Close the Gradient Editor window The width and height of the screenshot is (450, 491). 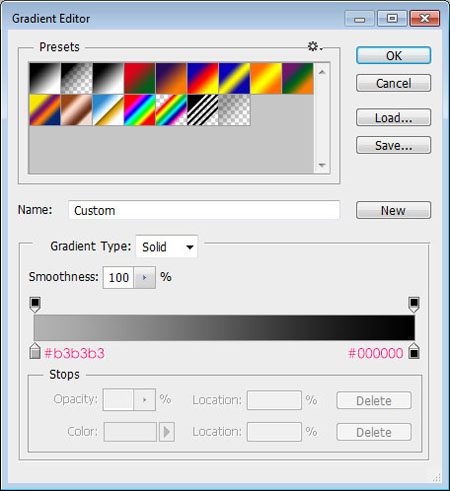pos(425,18)
